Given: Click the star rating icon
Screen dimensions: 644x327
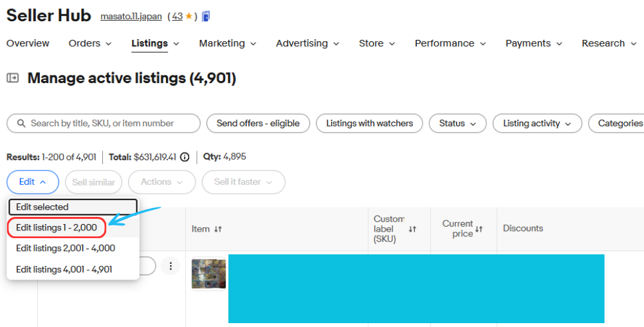Looking at the screenshot, I should (x=189, y=17).
